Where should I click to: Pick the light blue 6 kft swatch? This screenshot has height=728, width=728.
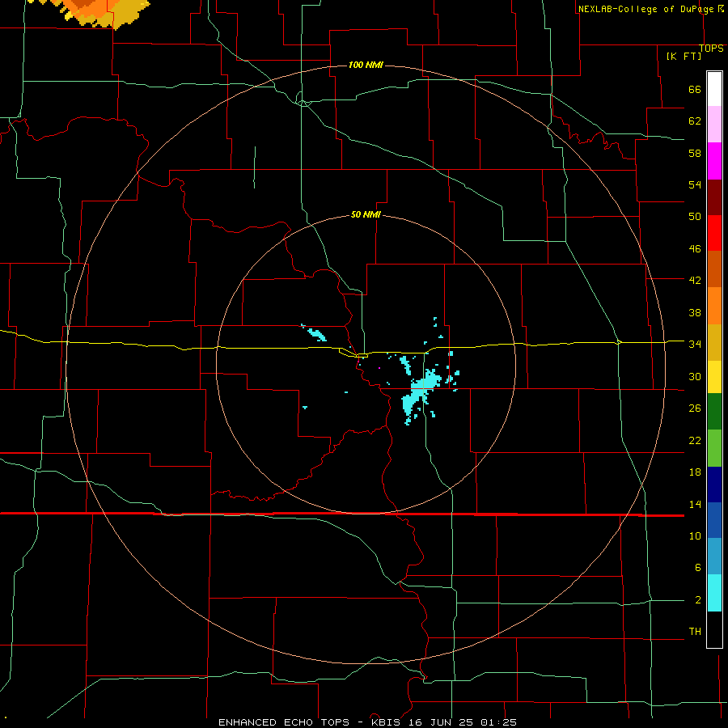click(714, 556)
